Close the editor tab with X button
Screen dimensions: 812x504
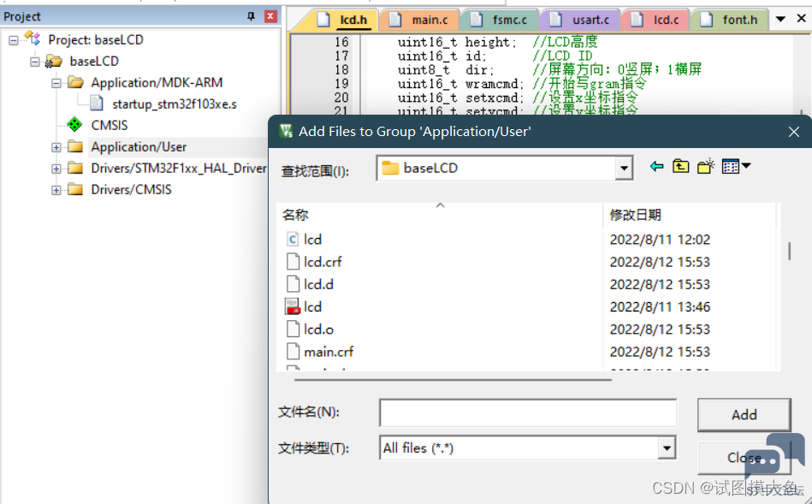coord(801,19)
